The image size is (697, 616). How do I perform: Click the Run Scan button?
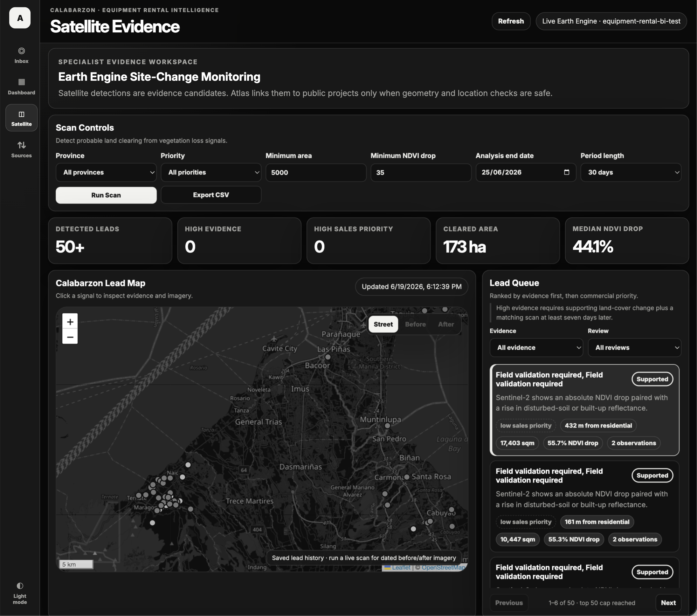(106, 195)
